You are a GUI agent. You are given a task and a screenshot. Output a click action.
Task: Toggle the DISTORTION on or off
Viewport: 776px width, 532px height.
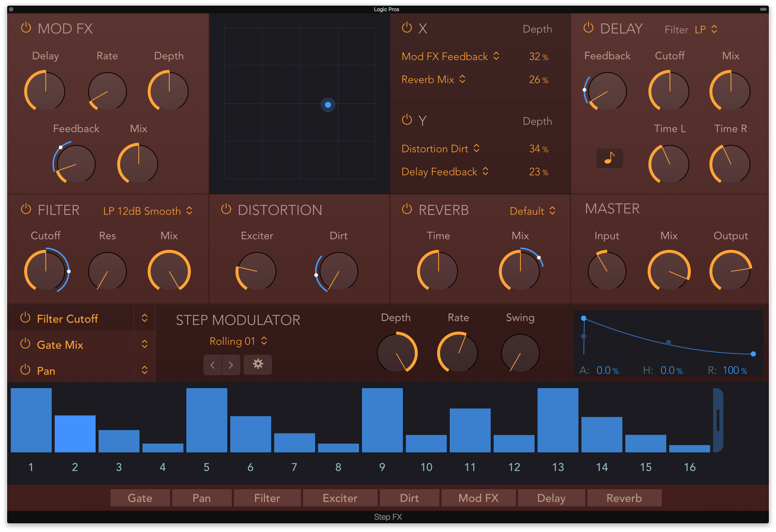[226, 209]
